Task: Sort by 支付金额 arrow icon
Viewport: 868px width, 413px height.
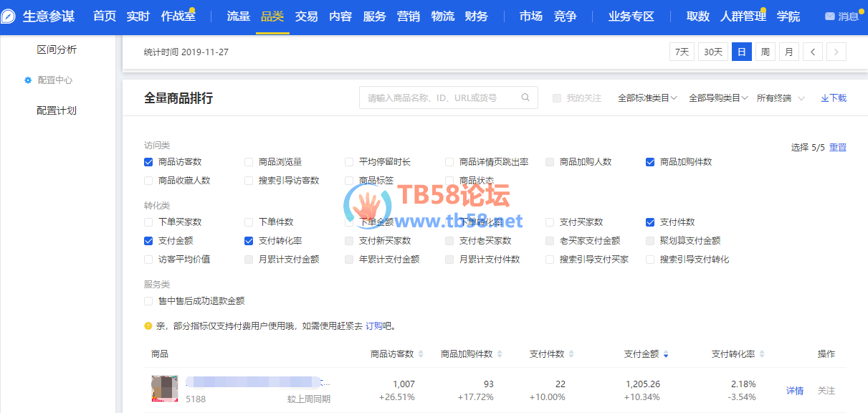Action: pos(666,354)
